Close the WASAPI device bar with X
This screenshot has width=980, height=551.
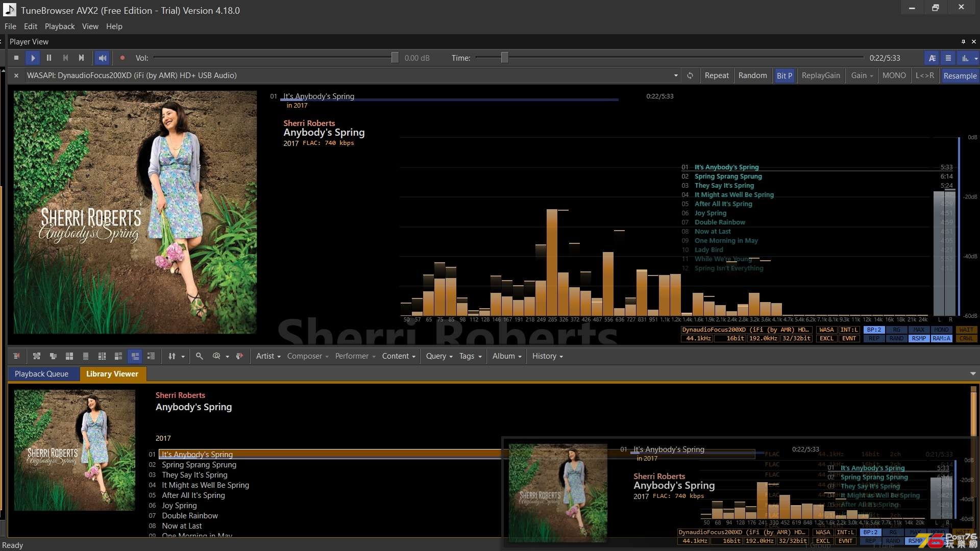point(16,76)
